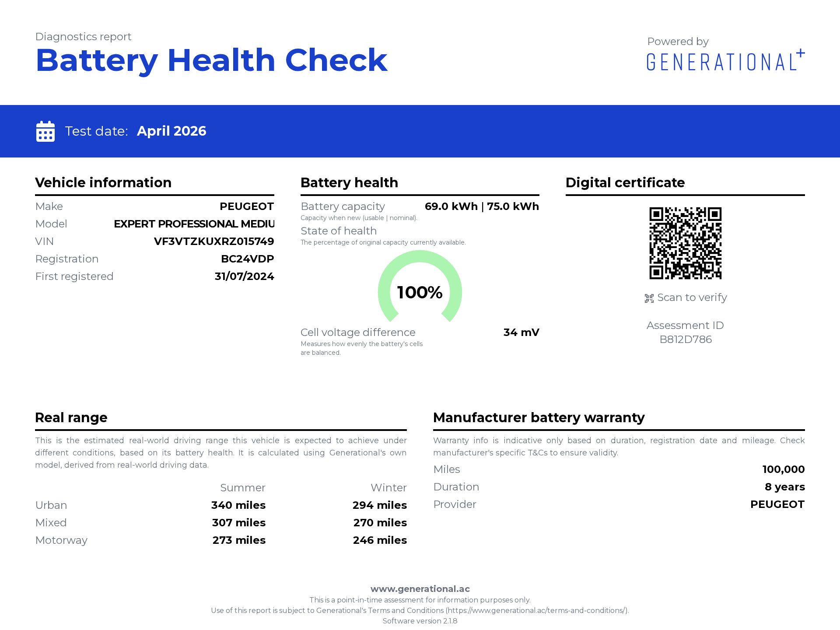This screenshot has height=630, width=840.
Task: Click the Battery Health Check title
Action: tap(211, 59)
